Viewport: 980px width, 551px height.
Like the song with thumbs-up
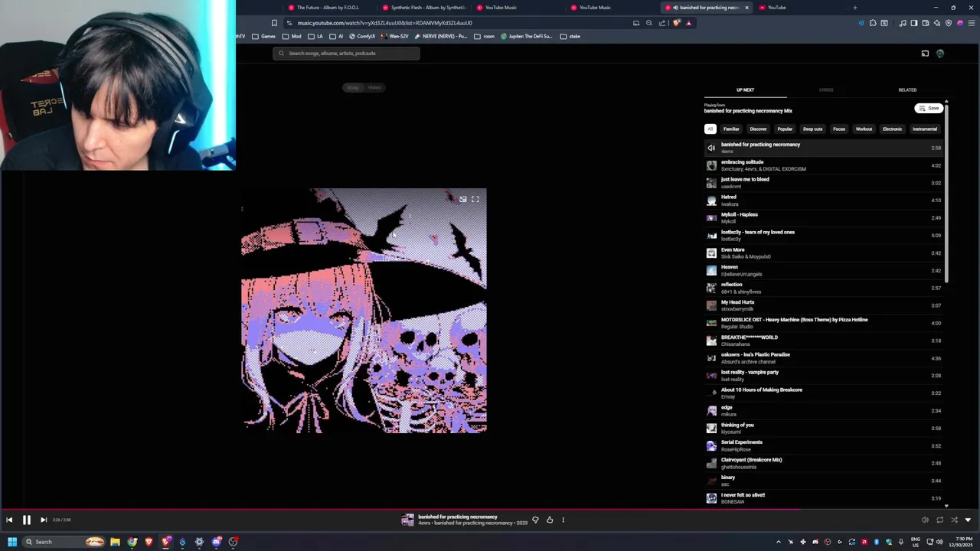(550, 520)
